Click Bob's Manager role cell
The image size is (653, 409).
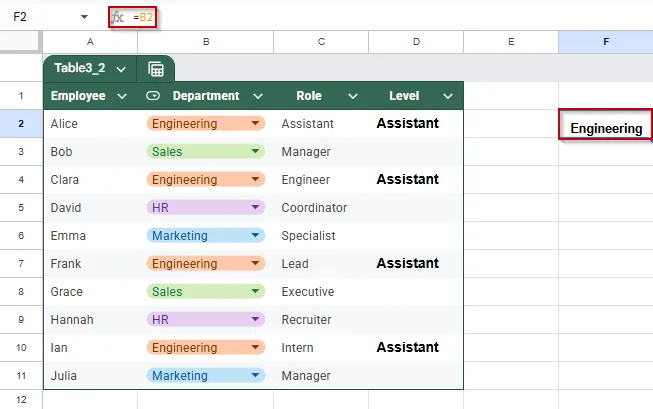(x=321, y=152)
